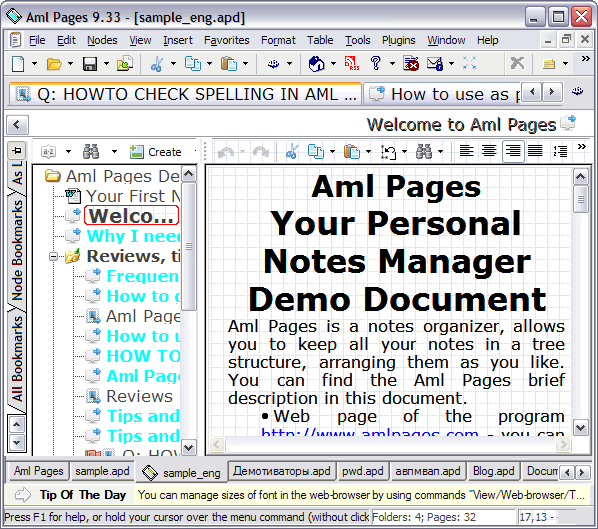This screenshot has height=529, width=598.
Task: Click the line spacing icon in editor toolbar
Action: click(x=560, y=151)
